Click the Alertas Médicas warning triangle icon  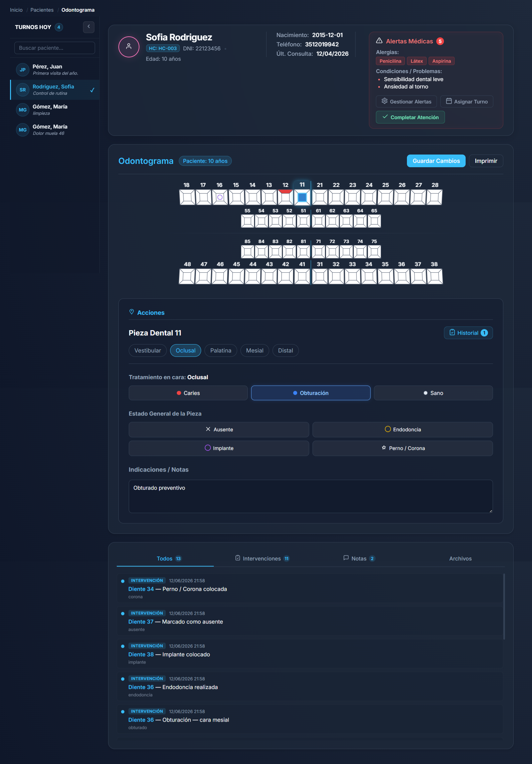click(379, 41)
